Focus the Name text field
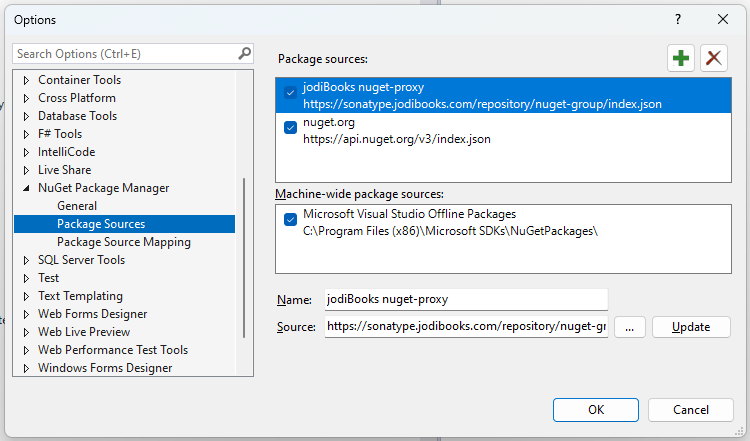750x441 pixels. coord(466,299)
